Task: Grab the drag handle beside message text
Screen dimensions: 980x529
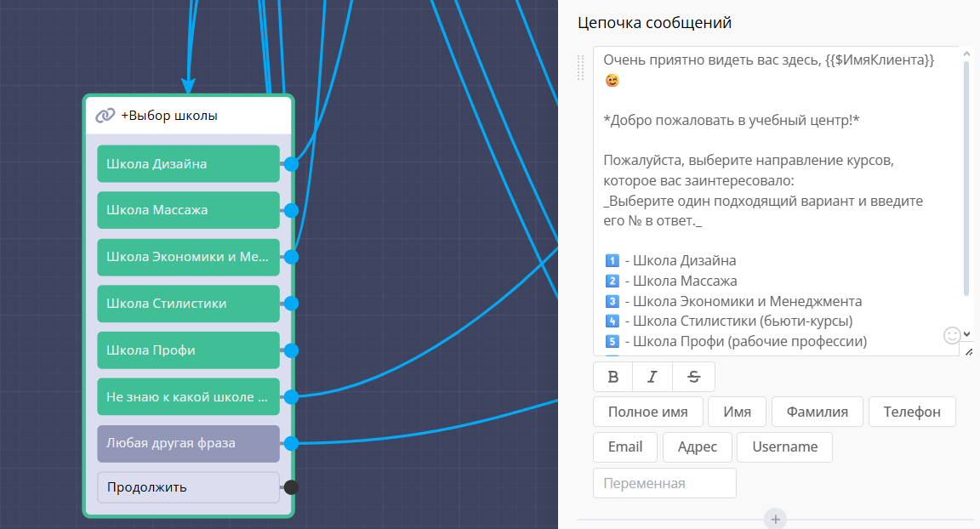Action: [x=581, y=66]
